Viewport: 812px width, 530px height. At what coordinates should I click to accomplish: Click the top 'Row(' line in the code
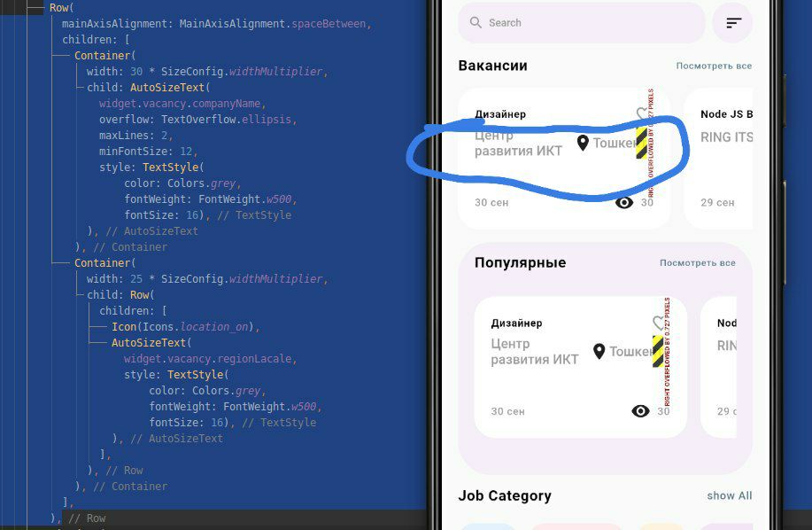(62, 8)
